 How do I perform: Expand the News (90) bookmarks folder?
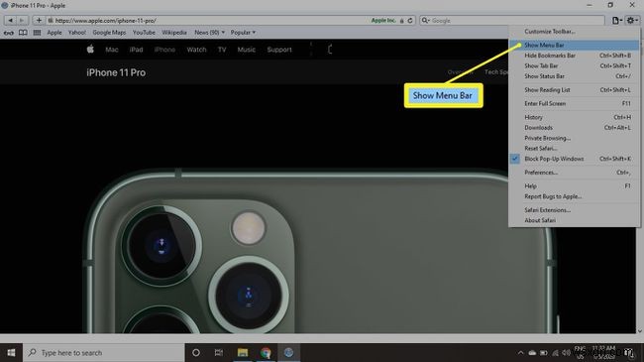(x=209, y=32)
